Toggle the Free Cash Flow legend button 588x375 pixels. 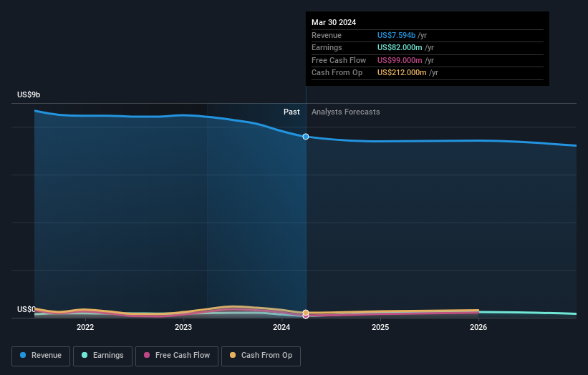tap(177, 356)
